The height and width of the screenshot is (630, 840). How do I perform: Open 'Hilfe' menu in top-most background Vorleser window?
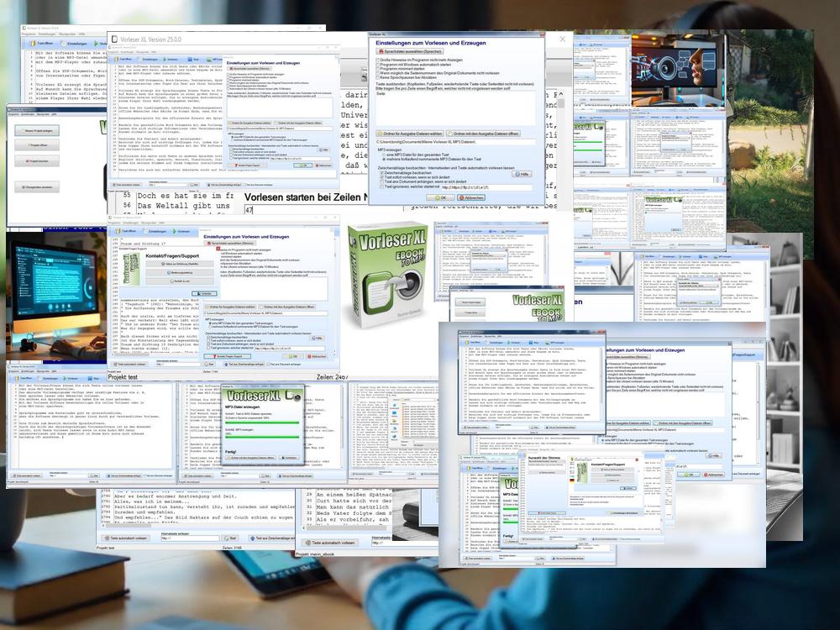click(82, 34)
